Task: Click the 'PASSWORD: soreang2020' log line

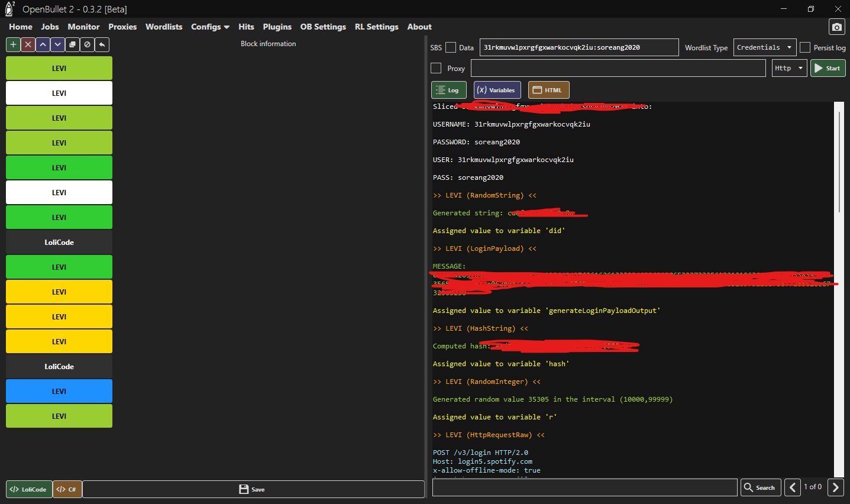Action: pyautogui.click(x=476, y=142)
